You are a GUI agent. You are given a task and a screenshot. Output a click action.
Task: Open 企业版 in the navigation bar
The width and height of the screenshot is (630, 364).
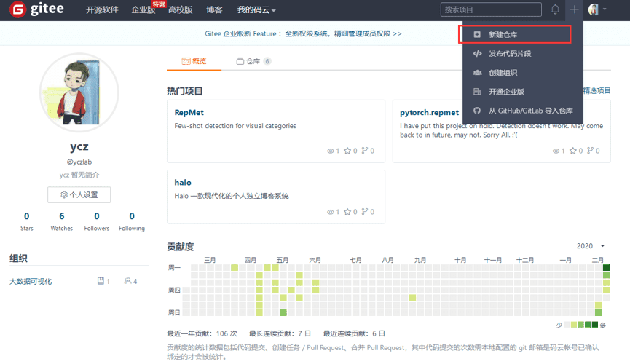click(x=143, y=9)
